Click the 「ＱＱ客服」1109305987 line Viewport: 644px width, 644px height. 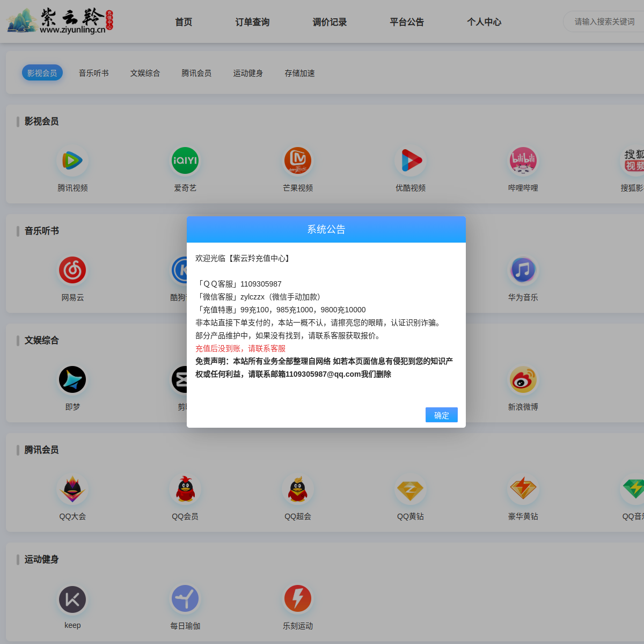pyautogui.click(x=239, y=284)
